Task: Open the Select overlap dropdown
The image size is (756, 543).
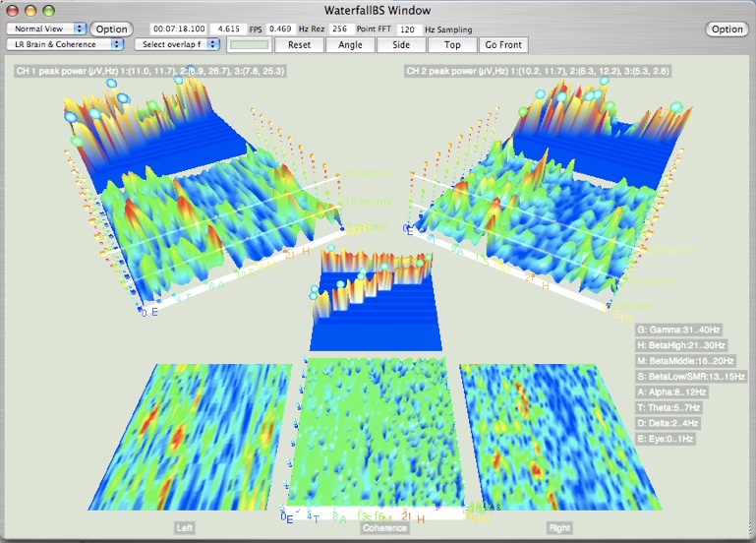Action: click(177, 44)
